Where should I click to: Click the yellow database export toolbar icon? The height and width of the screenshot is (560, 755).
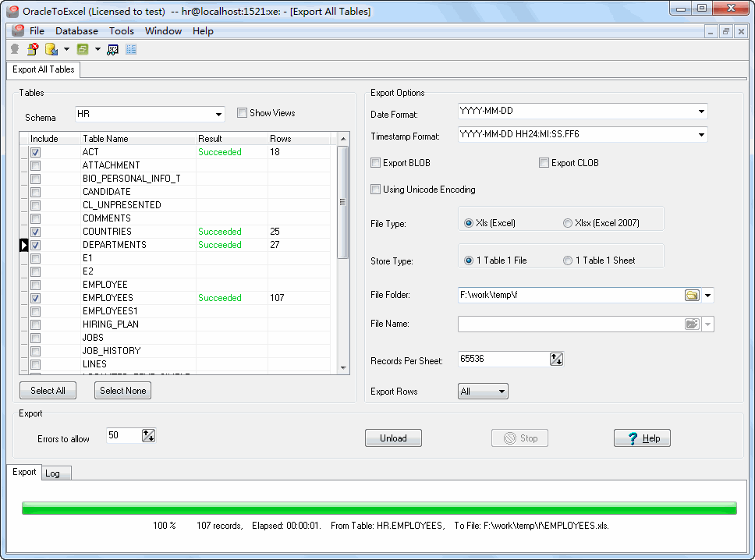click(51, 49)
